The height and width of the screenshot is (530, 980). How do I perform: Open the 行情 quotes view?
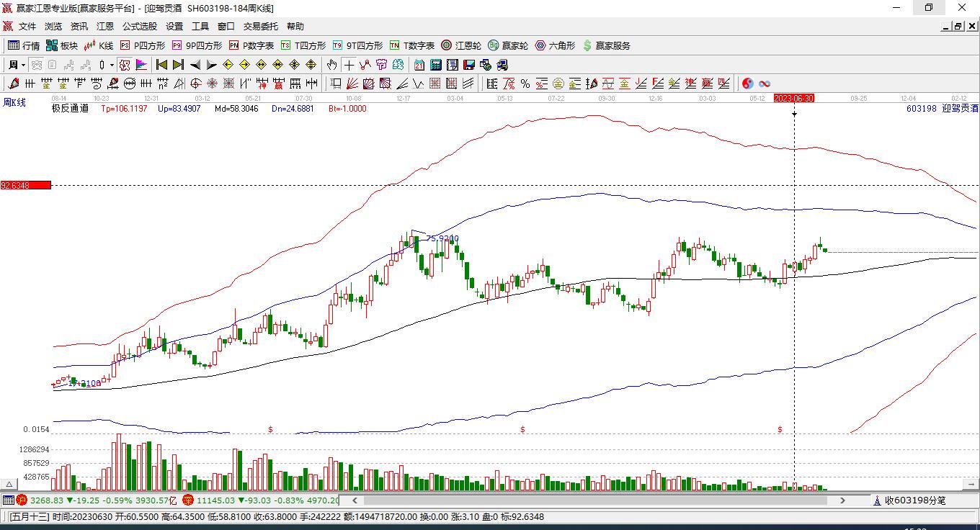pos(24,45)
